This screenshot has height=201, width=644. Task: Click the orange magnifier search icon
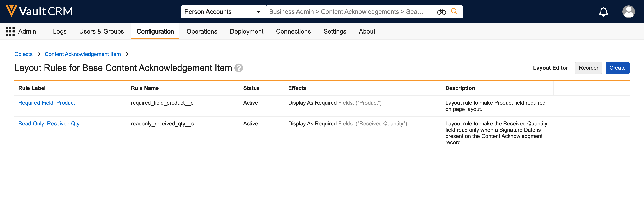pyautogui.click(x=454, y=11)
